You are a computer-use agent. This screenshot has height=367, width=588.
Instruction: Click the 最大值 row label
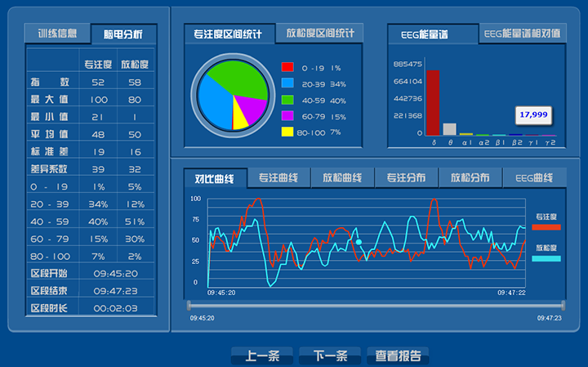point(50,100)
